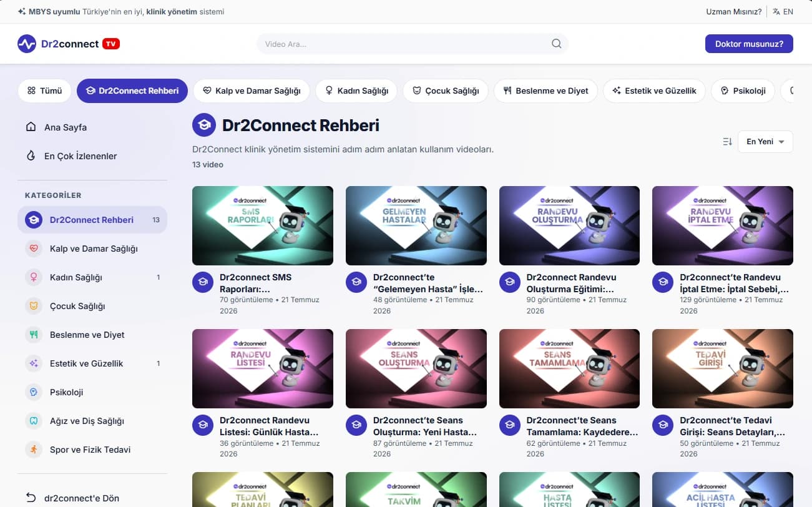Open the En Yeni sort dropdown
Viewport: 812px width, 507px height.
[765, 142]
